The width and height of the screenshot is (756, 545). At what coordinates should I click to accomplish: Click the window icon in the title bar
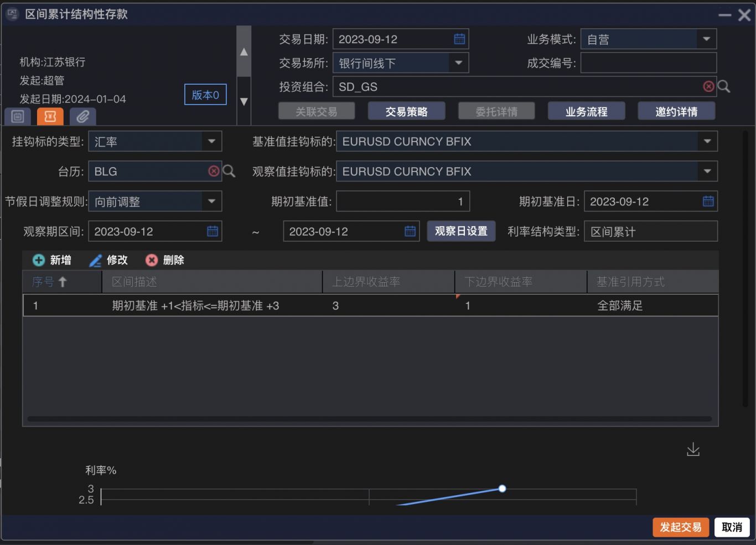[x=12, y=14]
